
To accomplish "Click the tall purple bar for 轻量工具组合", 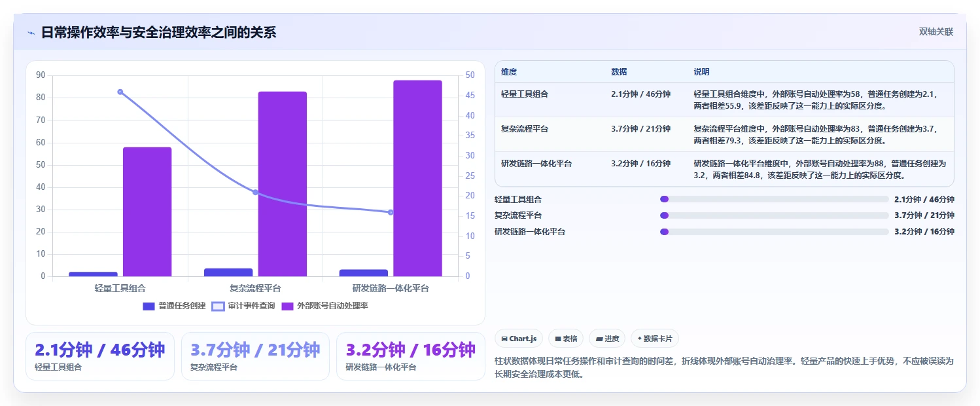I will [x=147, y=212].
